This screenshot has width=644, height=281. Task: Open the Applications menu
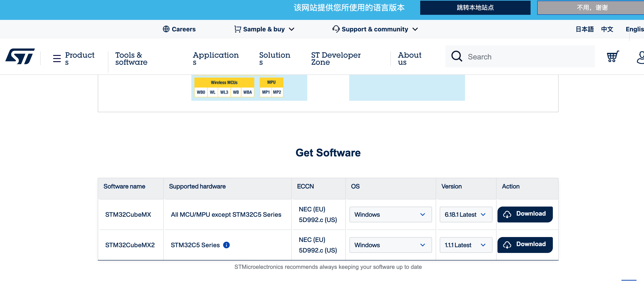pos(215,58)
